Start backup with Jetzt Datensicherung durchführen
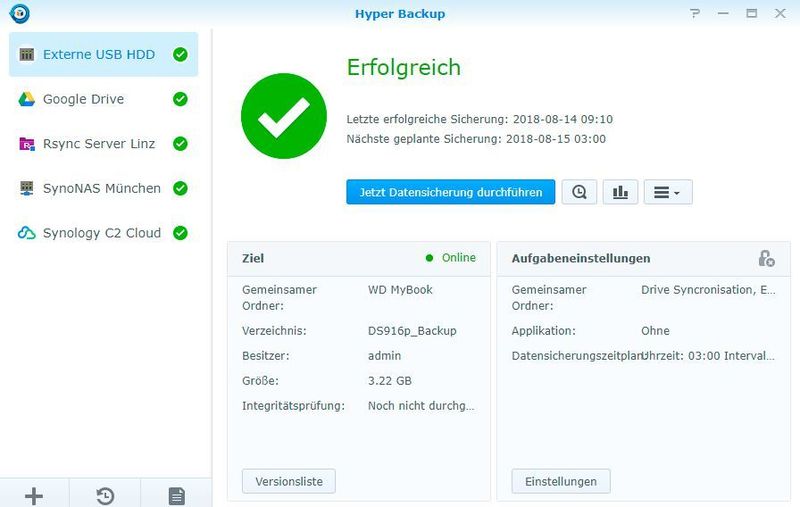Image resolution: width=800 pixels, height=507 pixels. 451,192
